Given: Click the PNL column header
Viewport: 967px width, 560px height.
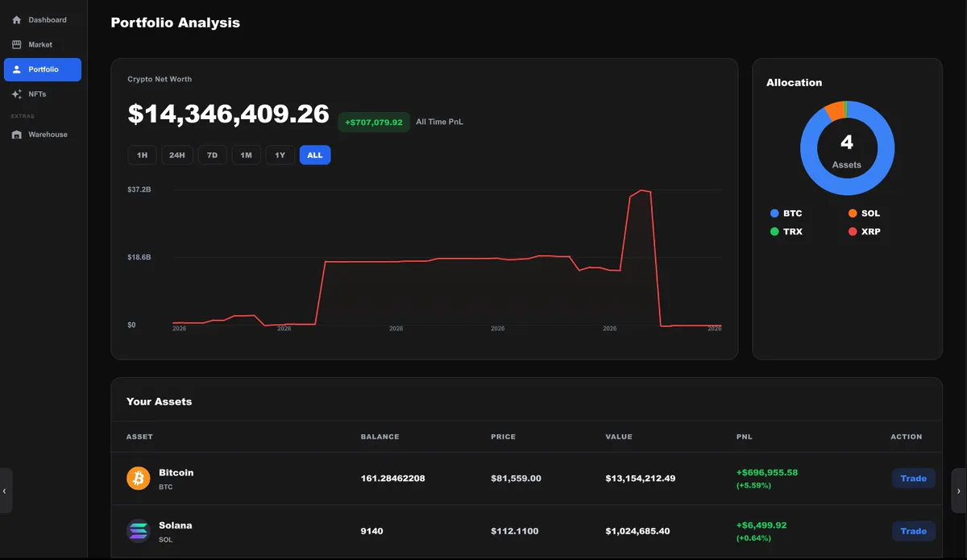Looking at the screenshot, I should pyautogui.click(x=745, y=437).
